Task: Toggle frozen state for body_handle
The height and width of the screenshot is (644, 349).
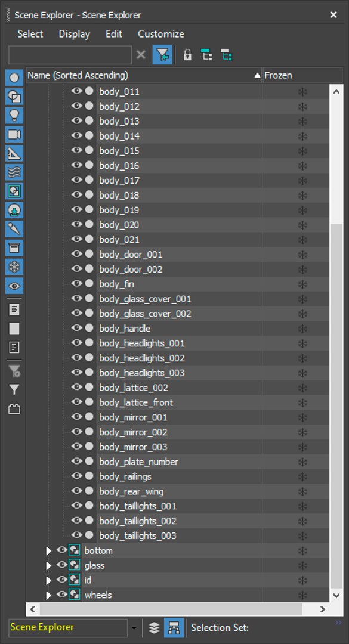Action: pyautogui.click(x=302, y=329)
